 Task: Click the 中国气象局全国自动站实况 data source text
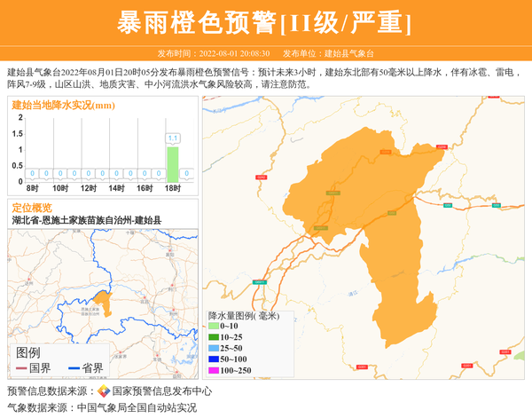tap(137, 408)
